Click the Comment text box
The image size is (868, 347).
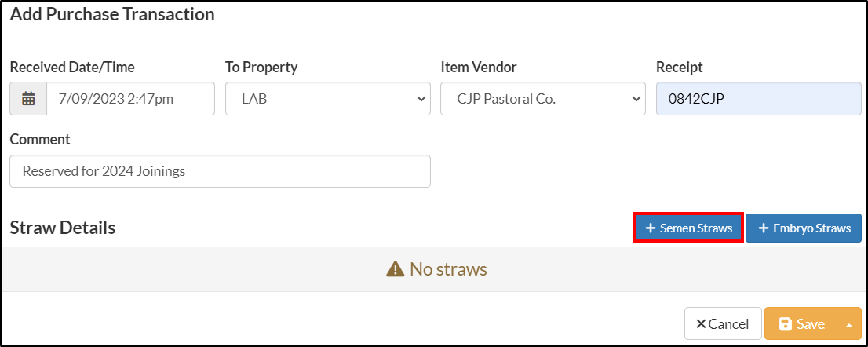point(221,171)
